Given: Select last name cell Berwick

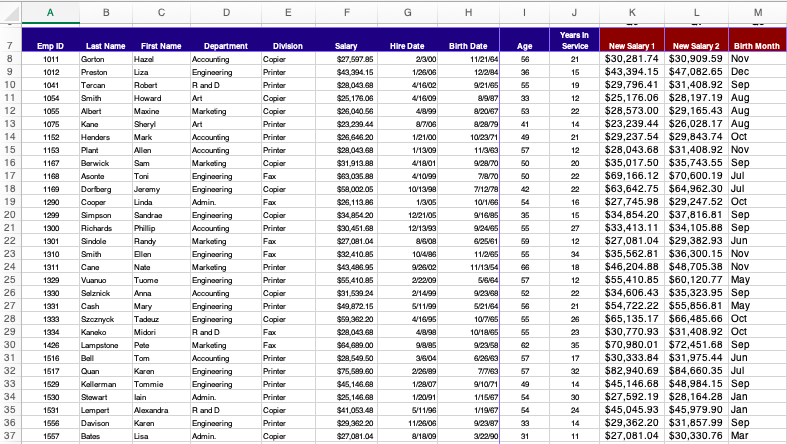Looking at the screenshot, I should (x=106, y=164).
